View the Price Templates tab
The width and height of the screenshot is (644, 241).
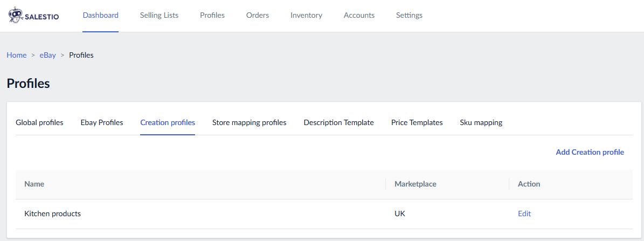point(417,122)
